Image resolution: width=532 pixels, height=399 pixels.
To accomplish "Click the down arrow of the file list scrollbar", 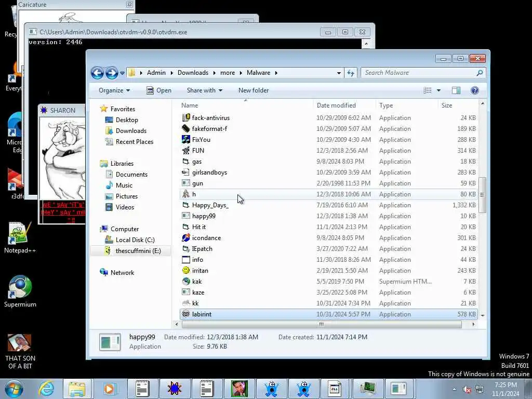I will [x=483, y=315].
